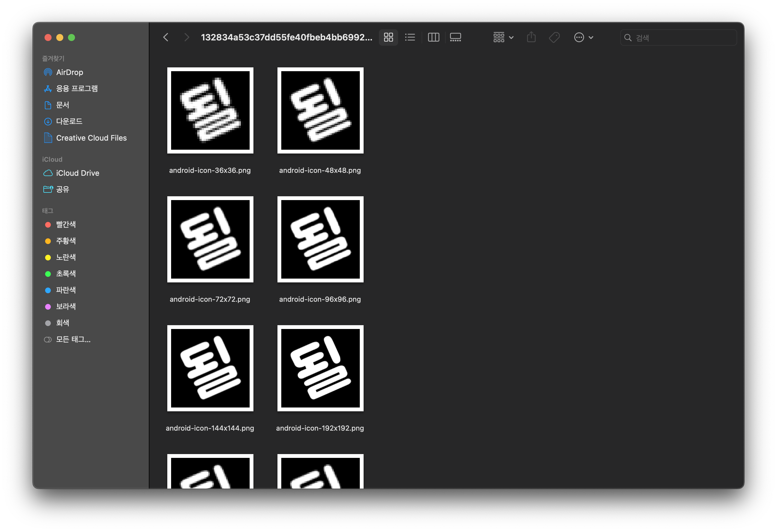Viewport: 777px width, 532px height.
Task: Switch to gallery view
Action: (x=455, y=37)
